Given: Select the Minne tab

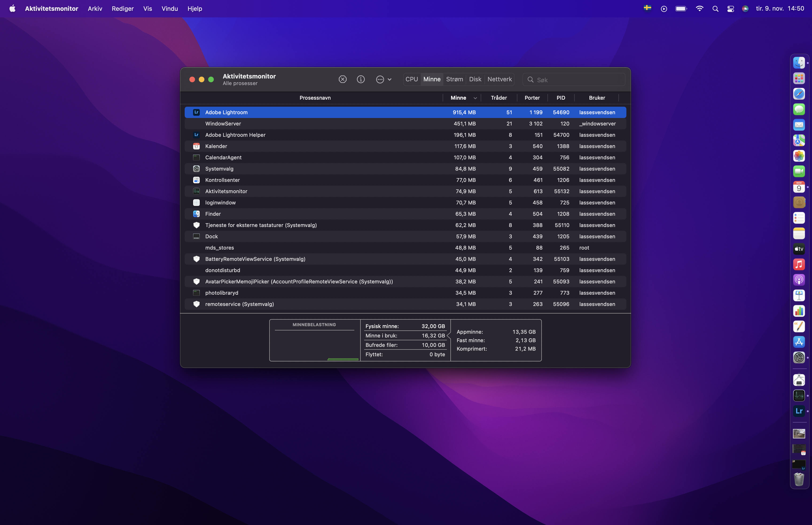Looking at the screenshot, I should tap(432, 79).
